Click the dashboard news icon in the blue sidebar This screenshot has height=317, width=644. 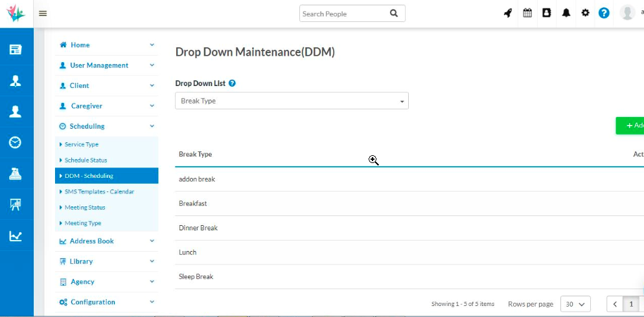(x=16, y=50)
